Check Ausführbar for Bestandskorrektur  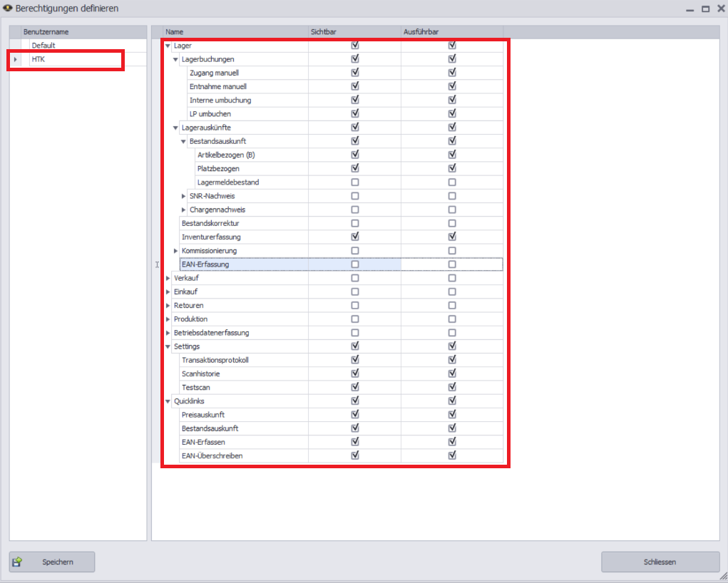[x=452, y=223]
